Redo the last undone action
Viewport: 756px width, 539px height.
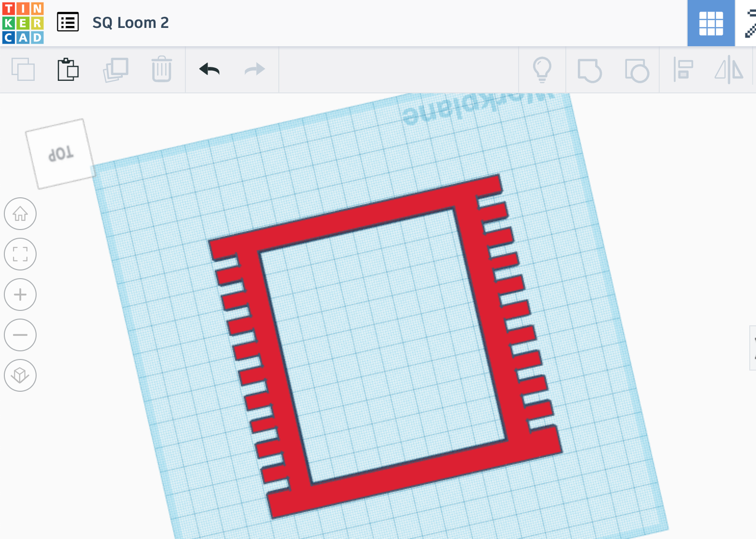pyautogui.click(x=255, y=70)
